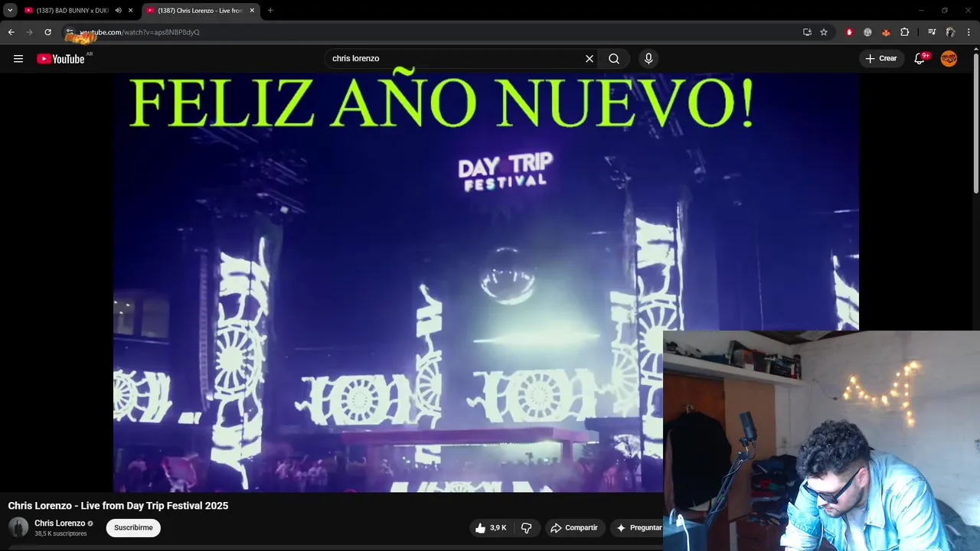
Task: Clear the search text with the X
Action: pyautogui.click(x=590, y=59)
